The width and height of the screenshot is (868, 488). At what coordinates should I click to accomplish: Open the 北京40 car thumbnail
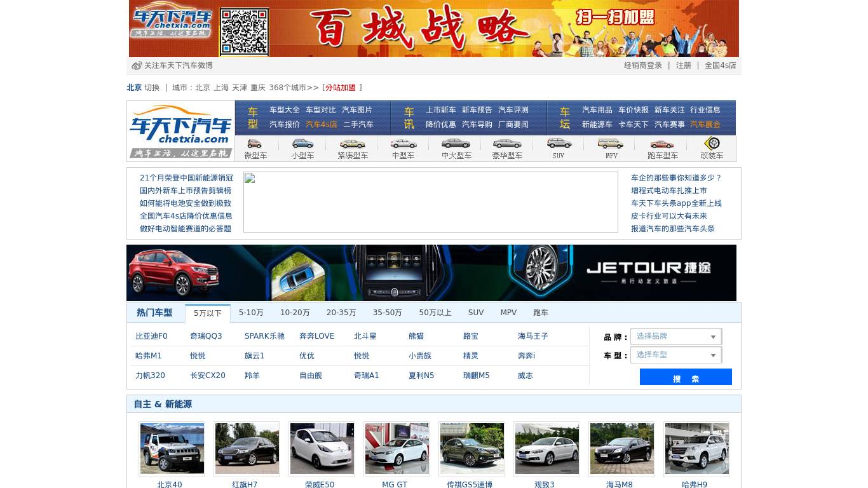(172, 449)
